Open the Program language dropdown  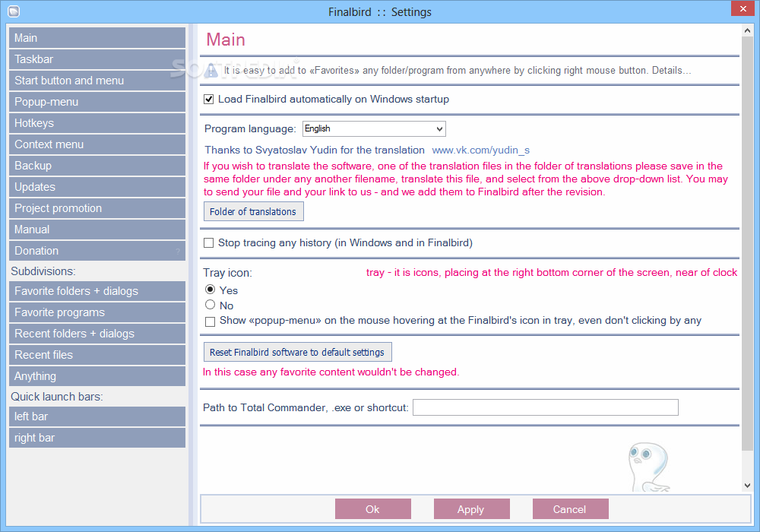[x=374, y=129]
